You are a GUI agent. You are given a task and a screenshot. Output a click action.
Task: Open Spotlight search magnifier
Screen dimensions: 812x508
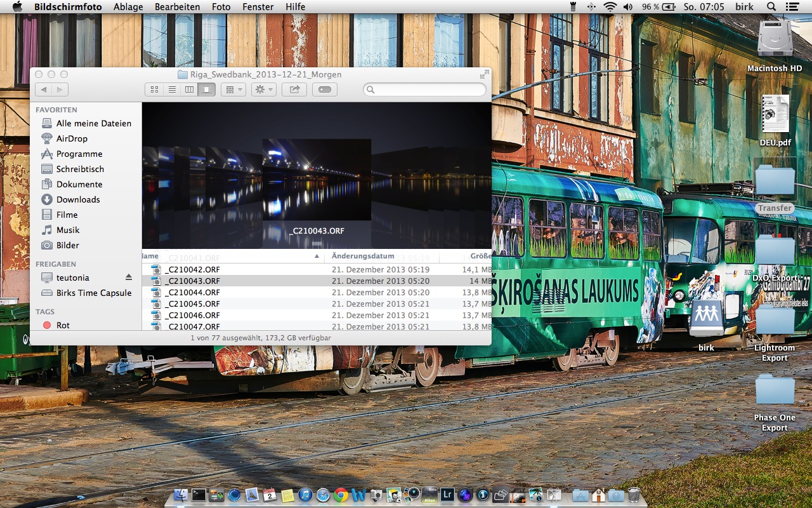771,7
